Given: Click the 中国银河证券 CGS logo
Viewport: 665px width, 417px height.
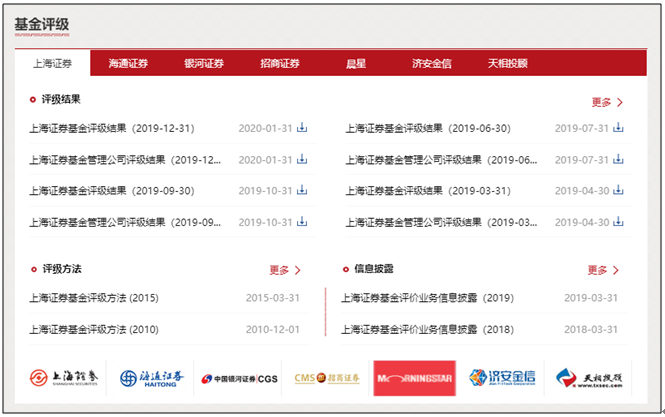Looking at the screenshot, I should [239, 379].
